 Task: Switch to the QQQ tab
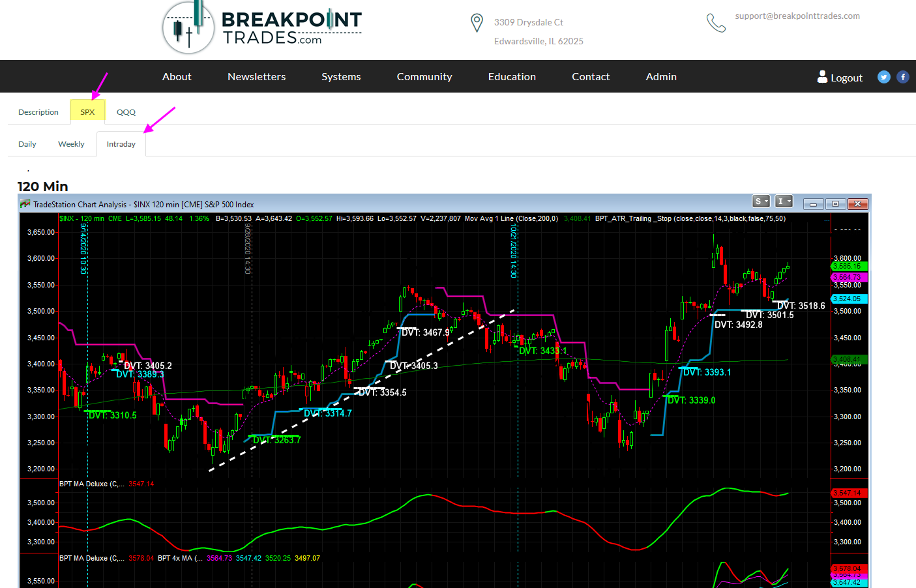(x=126, y=112)
